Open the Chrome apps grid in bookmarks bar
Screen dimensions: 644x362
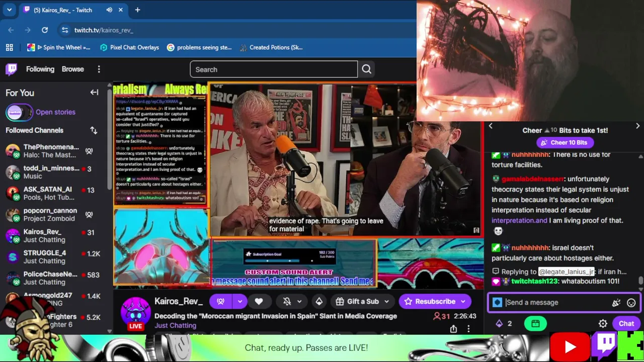[x=9, y=47]
